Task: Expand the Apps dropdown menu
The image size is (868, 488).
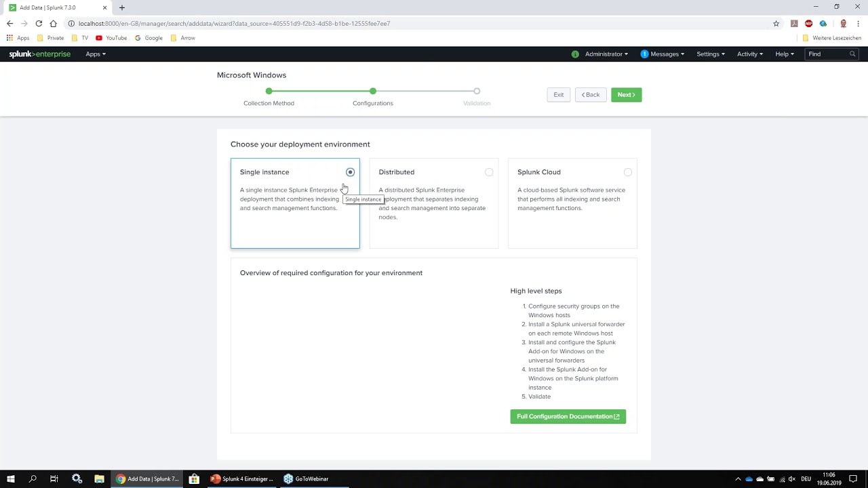Action: coord(96,54)
